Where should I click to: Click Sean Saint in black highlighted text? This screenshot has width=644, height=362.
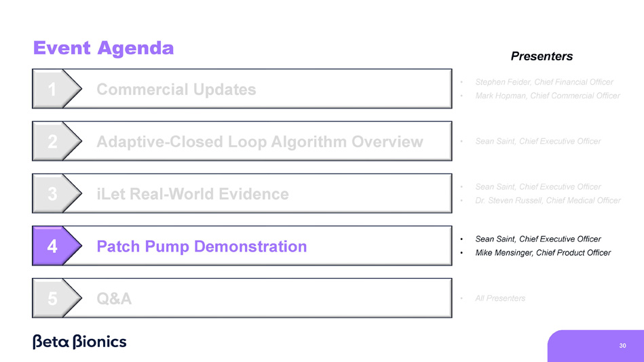[x=537, y=239]
